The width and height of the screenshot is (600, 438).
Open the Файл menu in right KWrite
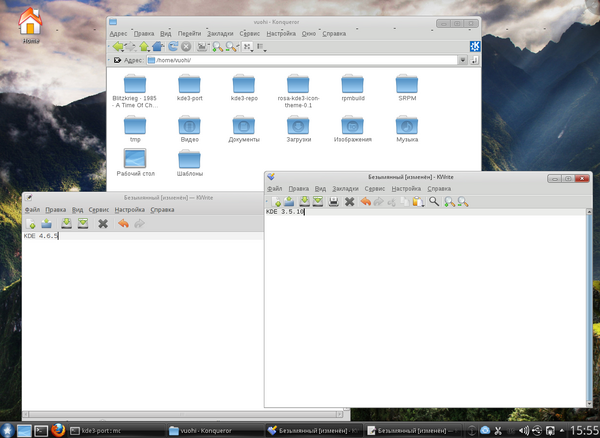pyautogui.click(x=274, y=188)
